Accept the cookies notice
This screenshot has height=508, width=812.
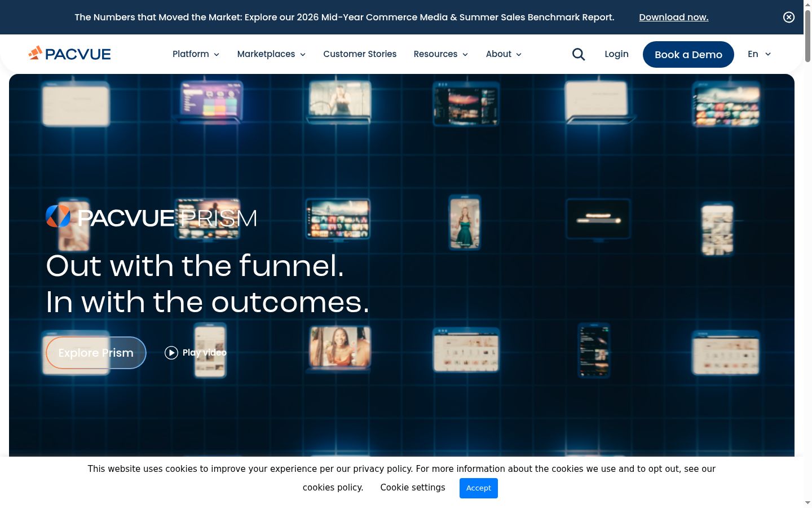tap(479, 488)
